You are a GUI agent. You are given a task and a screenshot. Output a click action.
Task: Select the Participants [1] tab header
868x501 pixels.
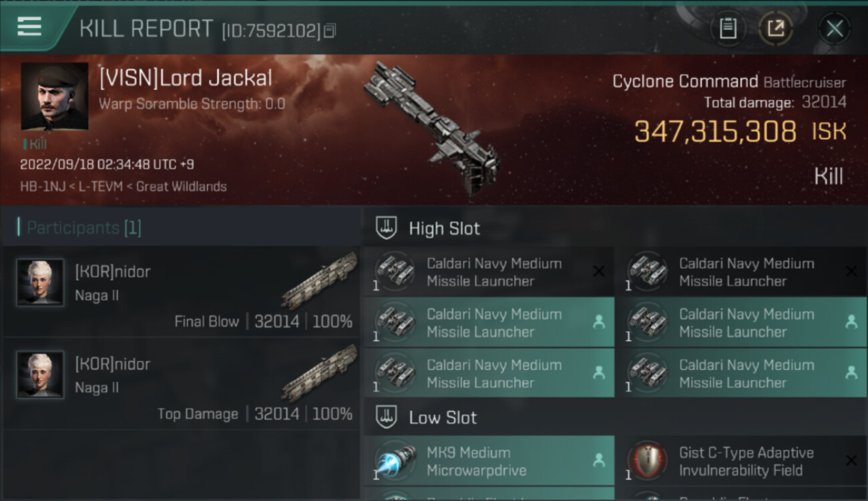coord(84,228)
